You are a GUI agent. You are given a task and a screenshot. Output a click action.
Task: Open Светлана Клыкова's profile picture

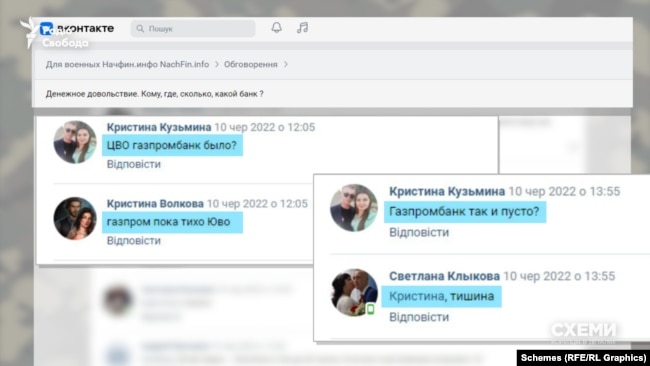pyautogui.click(x=354, y=293)
